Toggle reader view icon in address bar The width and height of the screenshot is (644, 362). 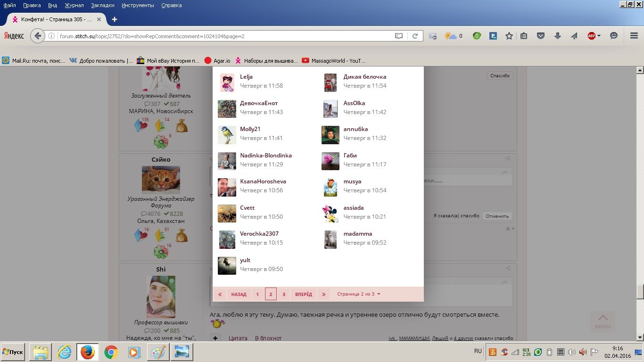399,36
